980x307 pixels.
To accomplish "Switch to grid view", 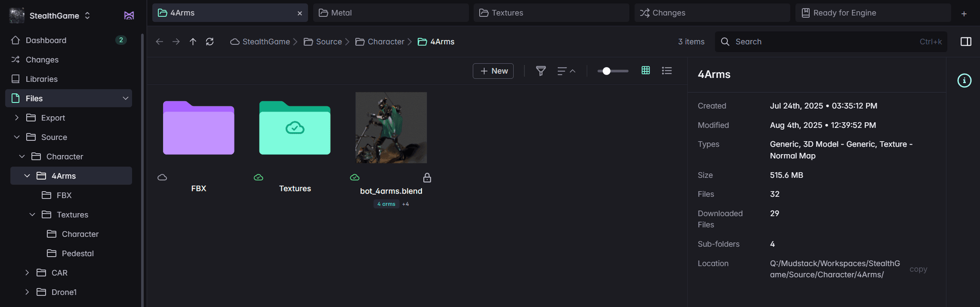I will tap(646, 71).
